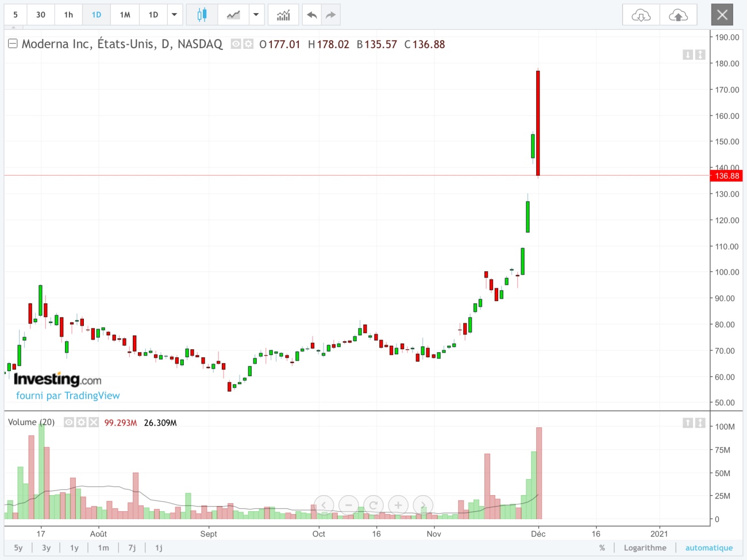The image size is (747, 560).
Task: Switch to the area chart style icon
Action: pos(233,15)
